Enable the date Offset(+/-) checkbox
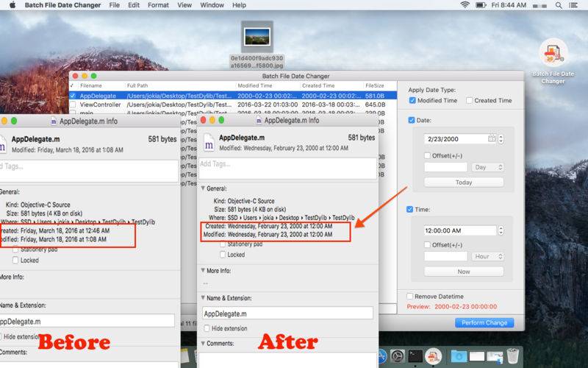 (x=427, y=155)
